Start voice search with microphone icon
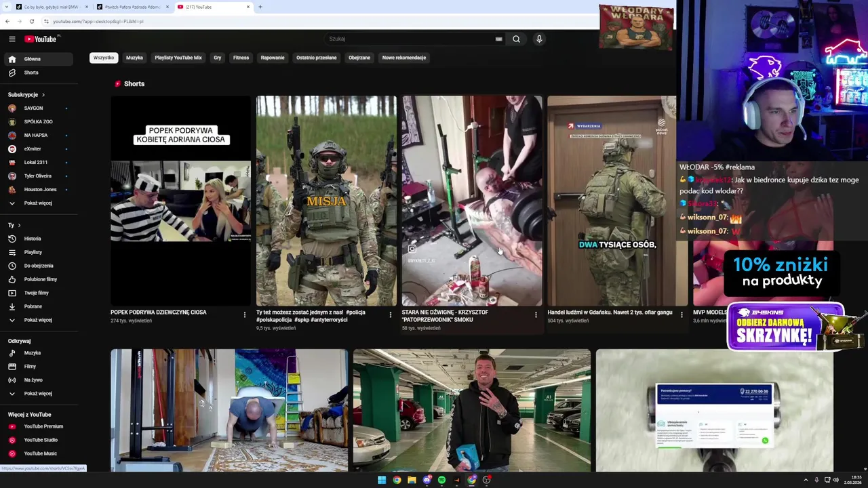868x488 pixels. pos(539,39)
